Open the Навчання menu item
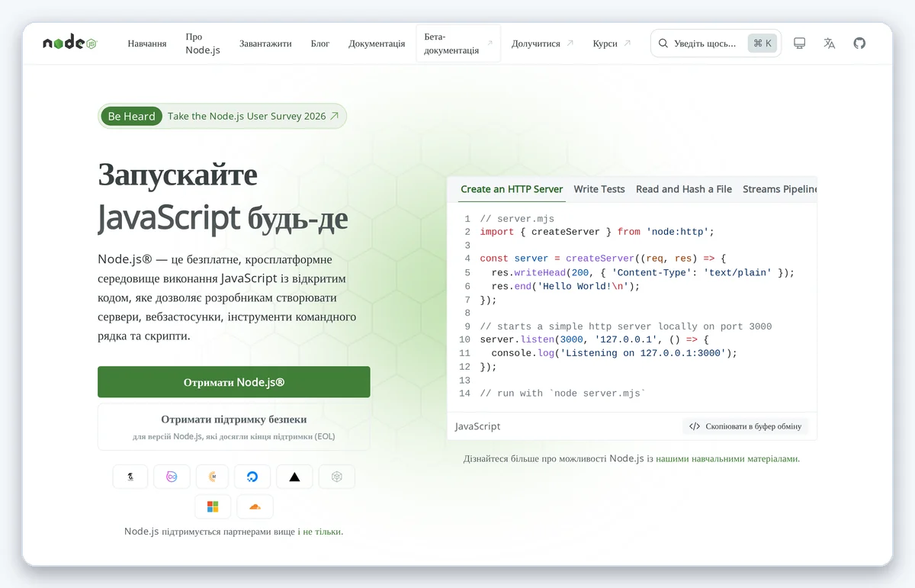The image size is (915, 588). click(147, 43)
